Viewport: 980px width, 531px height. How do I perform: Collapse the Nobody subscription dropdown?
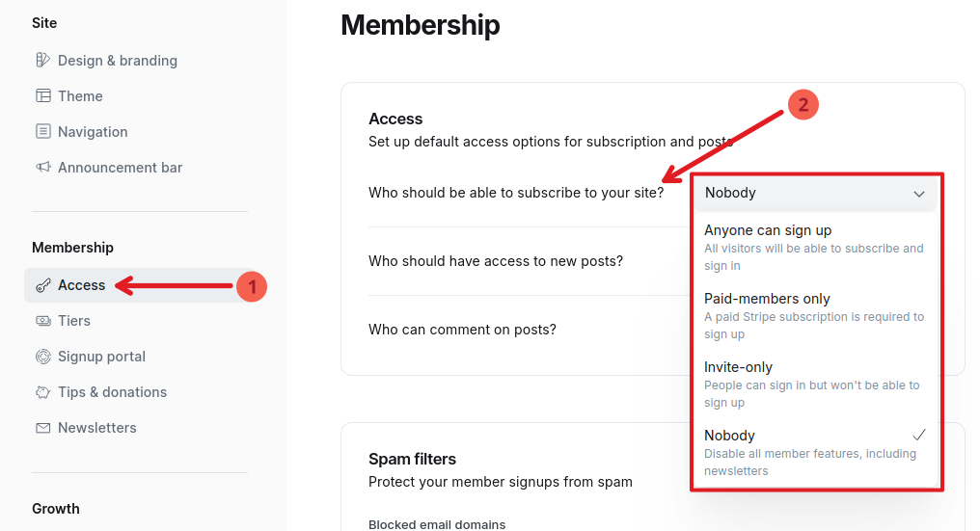coord(813,193)
